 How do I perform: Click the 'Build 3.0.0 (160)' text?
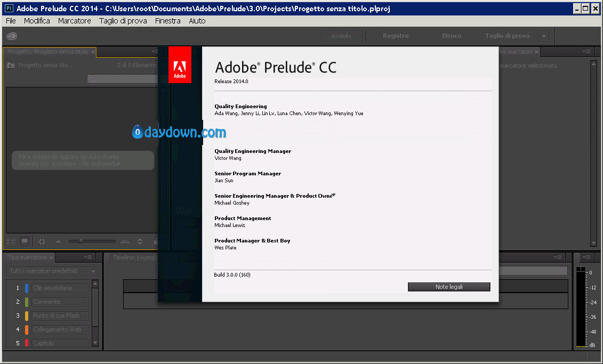[x=232, y=275]
